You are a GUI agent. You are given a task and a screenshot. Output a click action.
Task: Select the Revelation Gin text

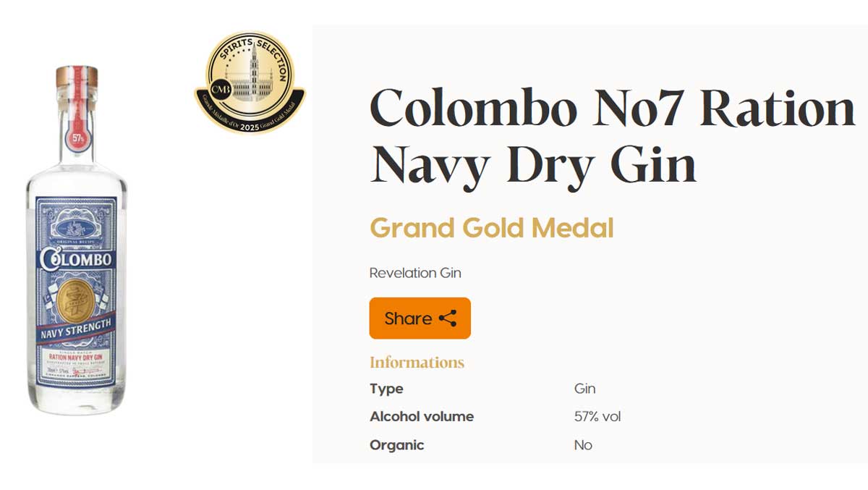(x=414, y=273)
